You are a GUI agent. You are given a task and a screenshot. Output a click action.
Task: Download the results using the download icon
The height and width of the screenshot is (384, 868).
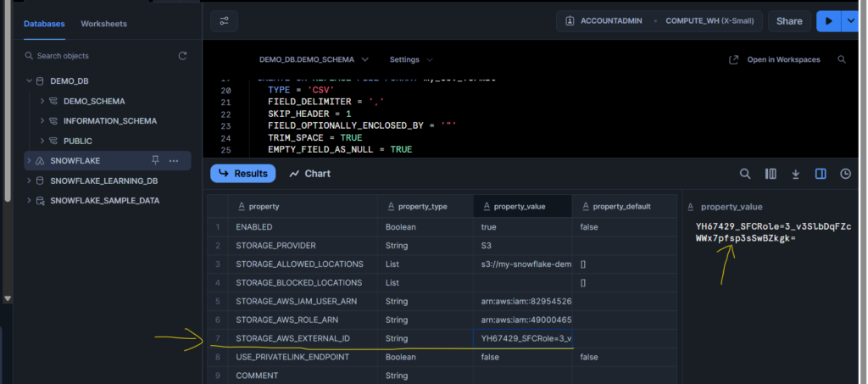click(795, 174)
